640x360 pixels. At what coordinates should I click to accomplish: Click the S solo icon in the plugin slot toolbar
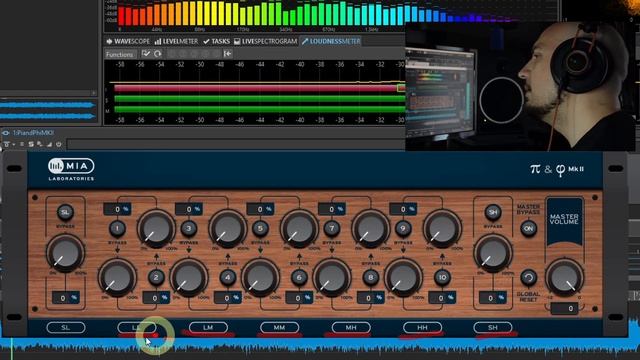click(x=31, y=144)
